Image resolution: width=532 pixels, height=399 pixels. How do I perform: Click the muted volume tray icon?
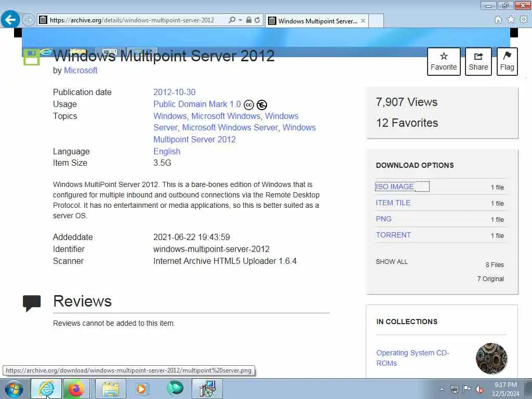480,390
